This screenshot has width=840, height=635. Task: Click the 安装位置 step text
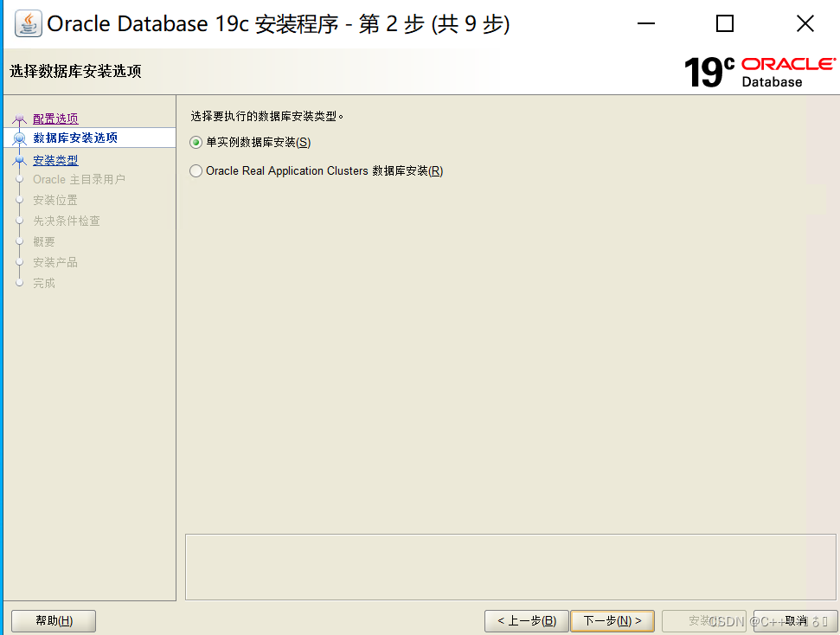click(x=55, y=201)
